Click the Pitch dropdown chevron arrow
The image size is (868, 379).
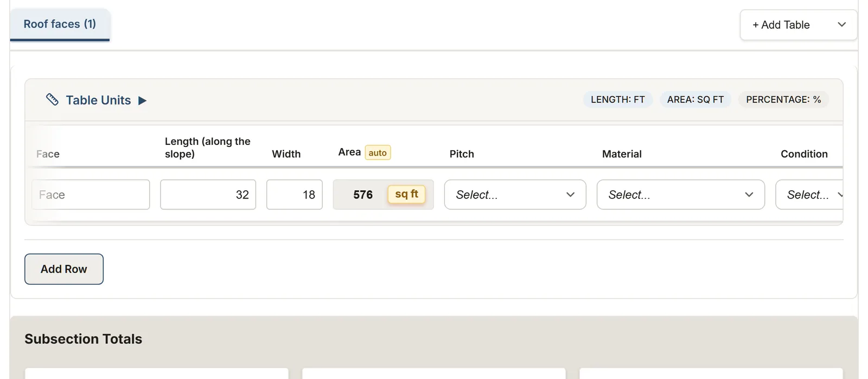click(x=570, y=195)
